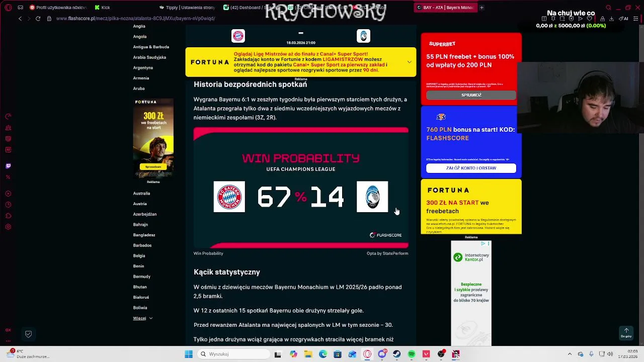Click the shield checkmark badge icon
Screen dimensions: 644x362
click(29, 334)
